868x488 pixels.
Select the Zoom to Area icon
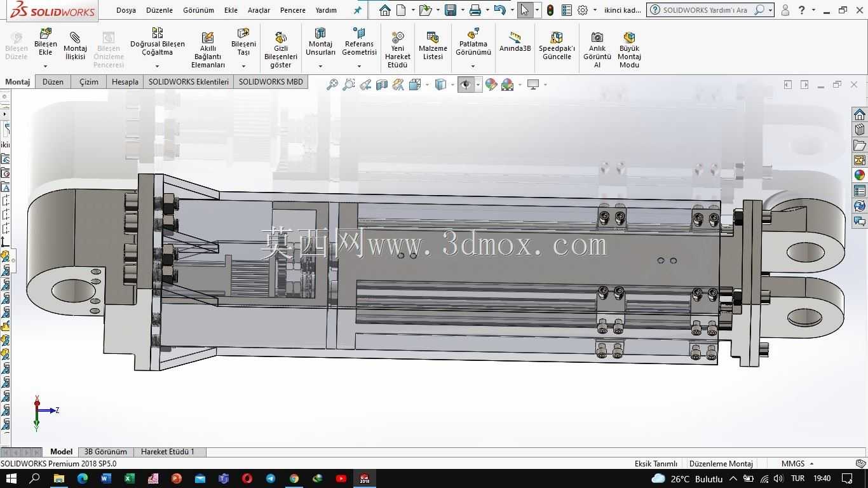pyautogui.click(x=348, y=85)
